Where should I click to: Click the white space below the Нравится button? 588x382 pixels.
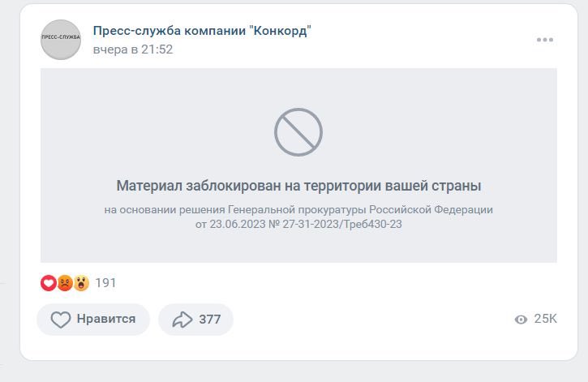[x=93, y=347]
